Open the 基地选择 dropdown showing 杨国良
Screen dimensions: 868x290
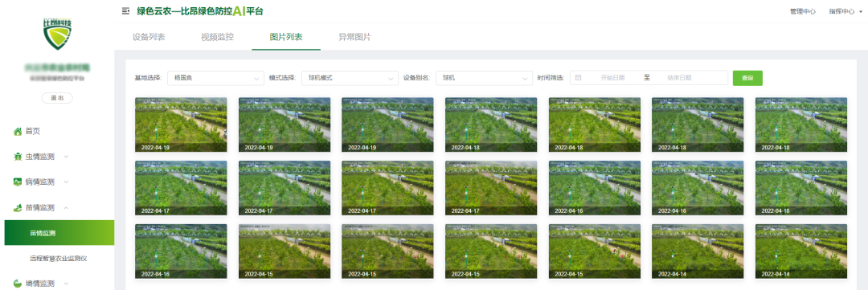[215, 78]
